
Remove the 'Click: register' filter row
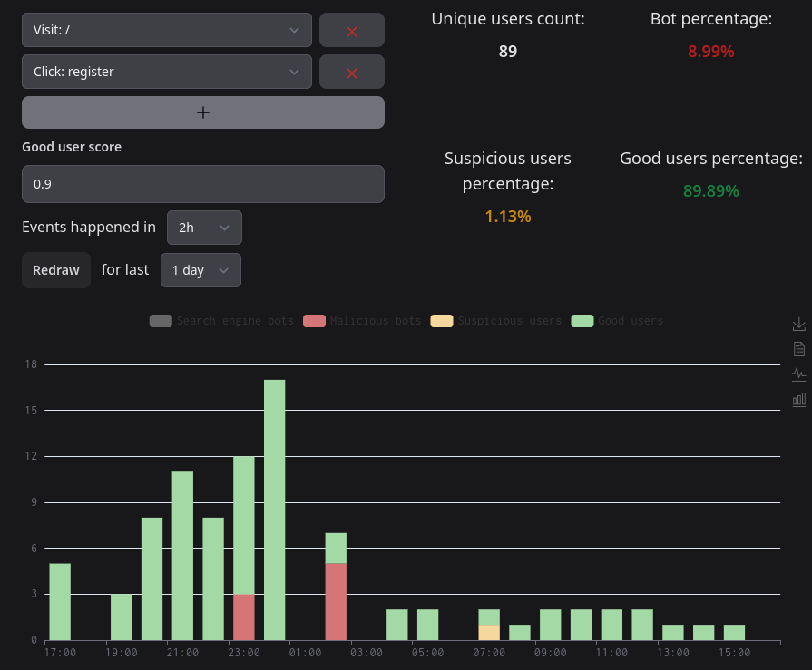click(352, 72)
